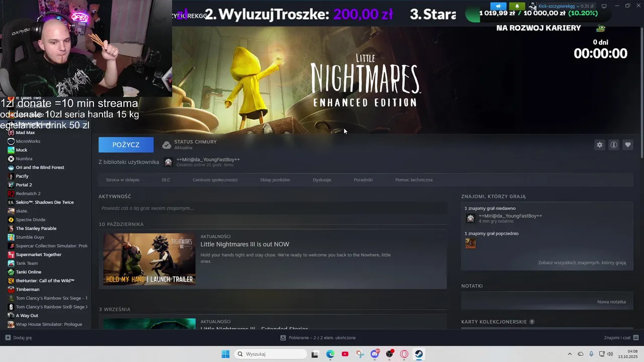Click the blue Pożycz button

[x=126, y=145]
